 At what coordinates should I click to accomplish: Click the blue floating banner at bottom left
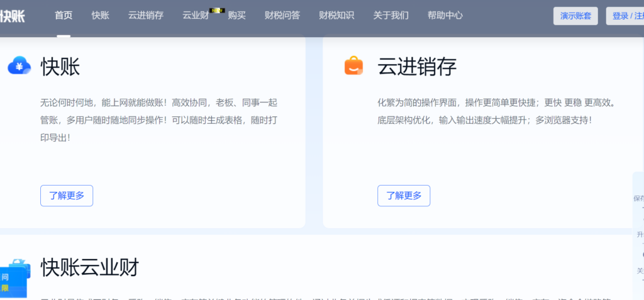pos(14,282)
